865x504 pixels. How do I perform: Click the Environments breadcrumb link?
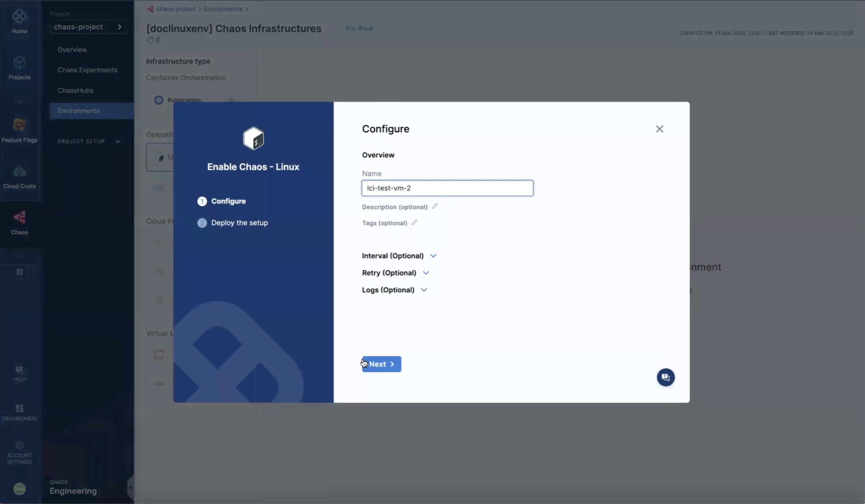click(x=223, y=9)
